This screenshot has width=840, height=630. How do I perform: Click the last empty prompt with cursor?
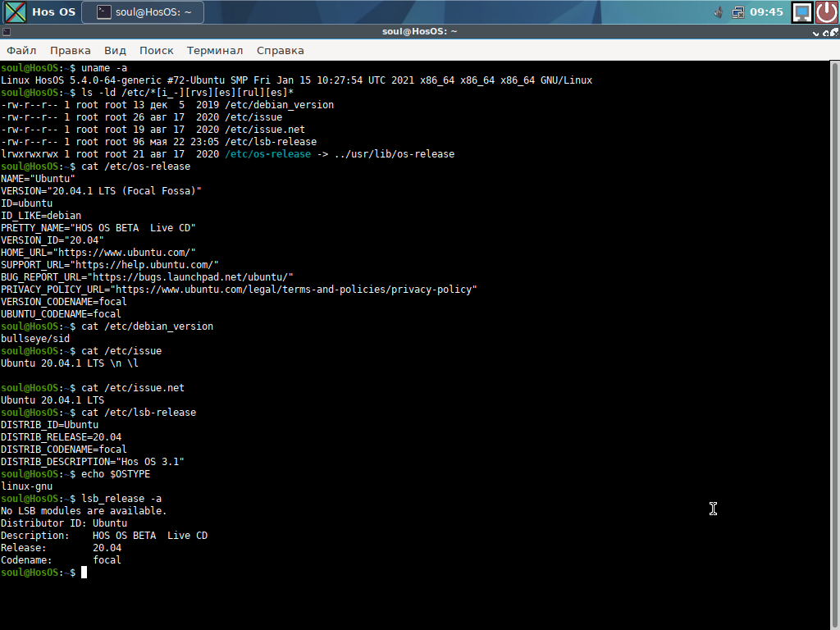click(44, 573)
